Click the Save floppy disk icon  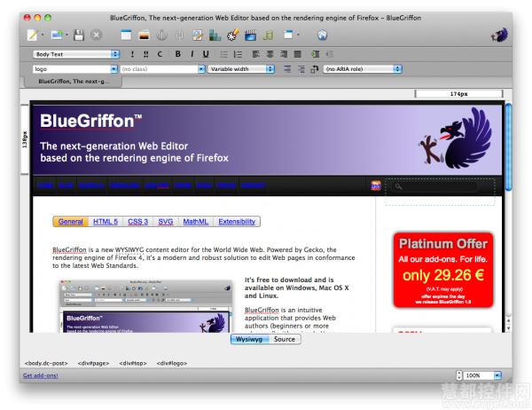pyautogui.click(x=79, y=35)
